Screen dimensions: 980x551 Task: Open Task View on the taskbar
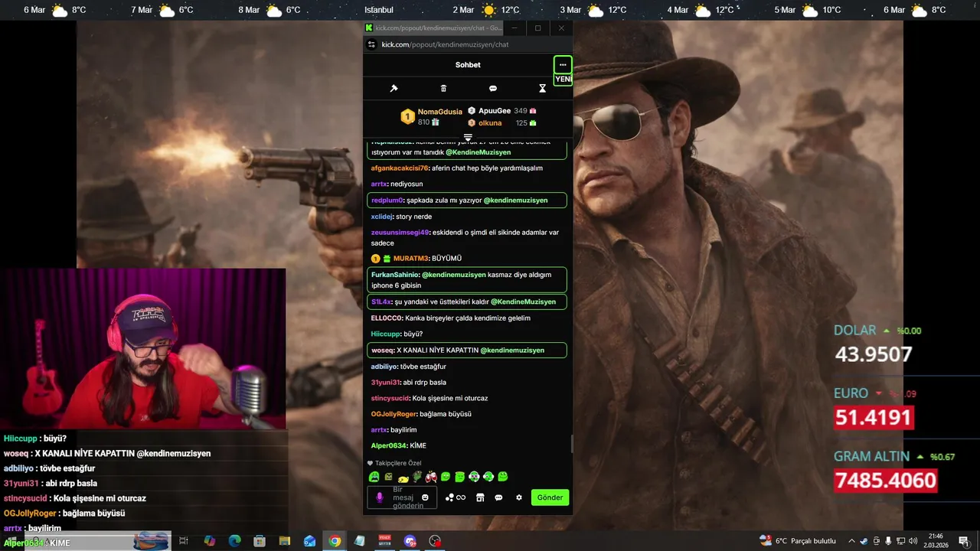tap(184, 541)
